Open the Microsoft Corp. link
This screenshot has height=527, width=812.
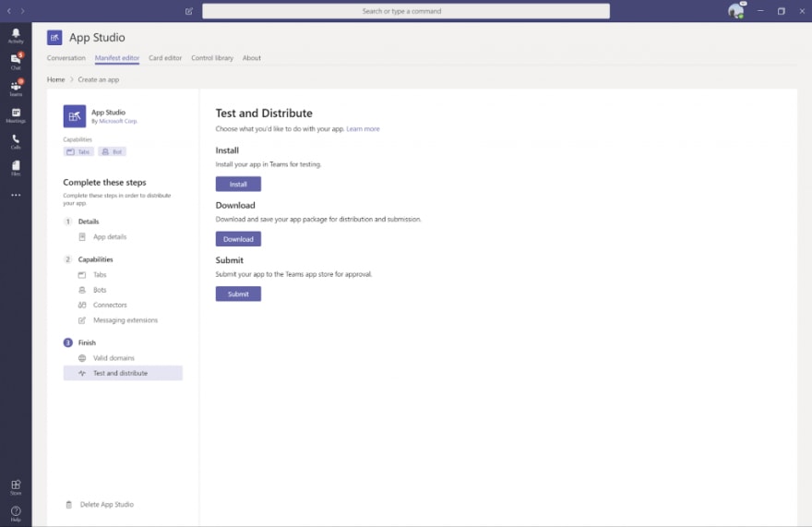point(118,121)
